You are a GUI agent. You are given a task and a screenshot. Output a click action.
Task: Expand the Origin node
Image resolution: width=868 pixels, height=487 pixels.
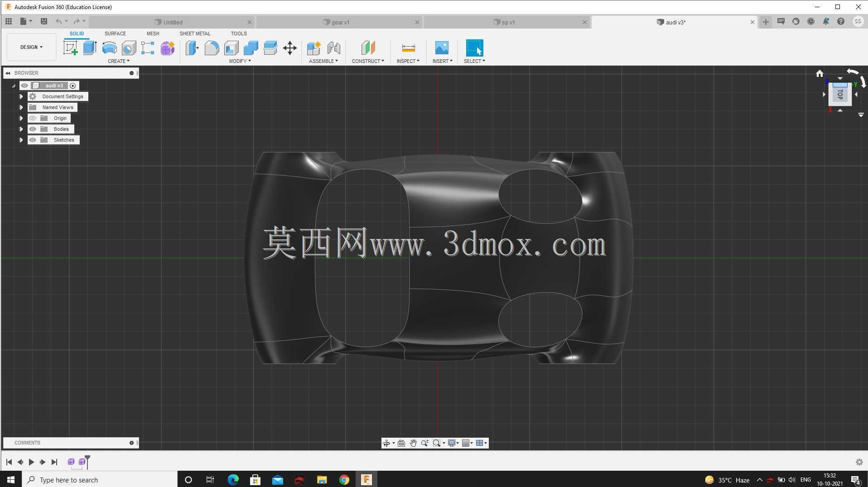click(21, 118)
